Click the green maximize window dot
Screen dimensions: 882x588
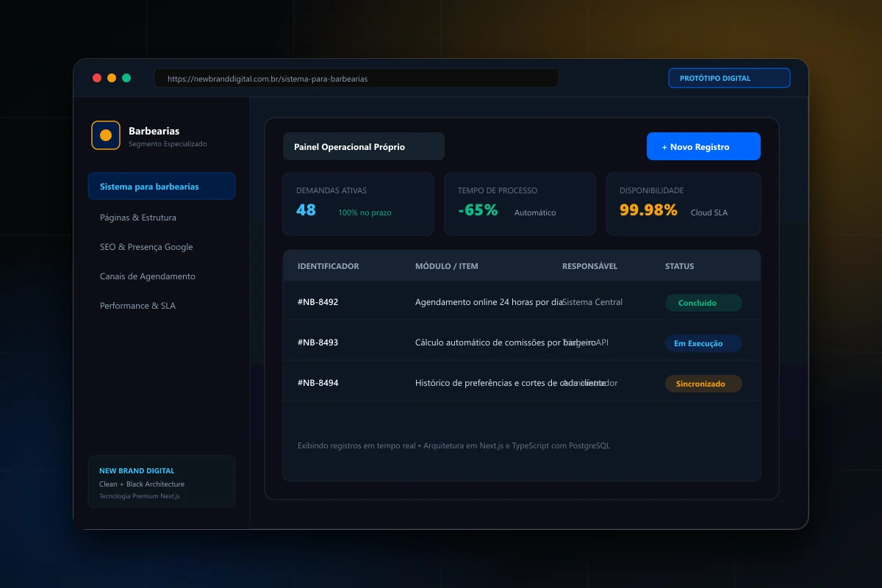126,78
